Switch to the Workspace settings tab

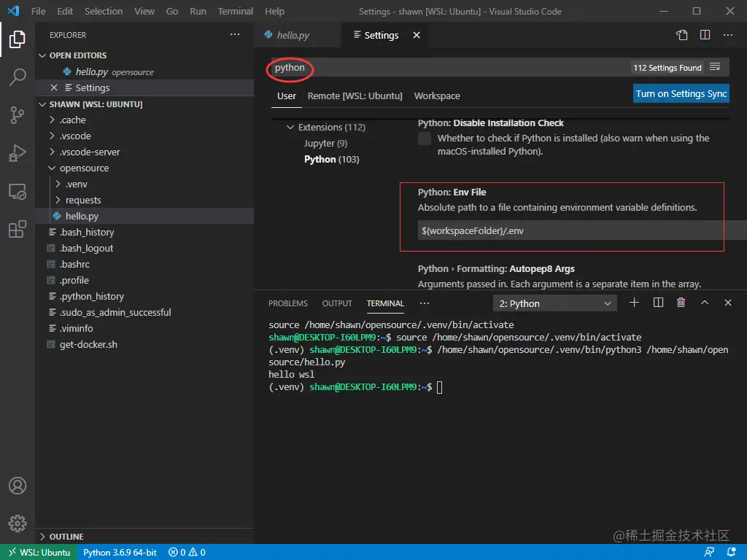point(437,96)
